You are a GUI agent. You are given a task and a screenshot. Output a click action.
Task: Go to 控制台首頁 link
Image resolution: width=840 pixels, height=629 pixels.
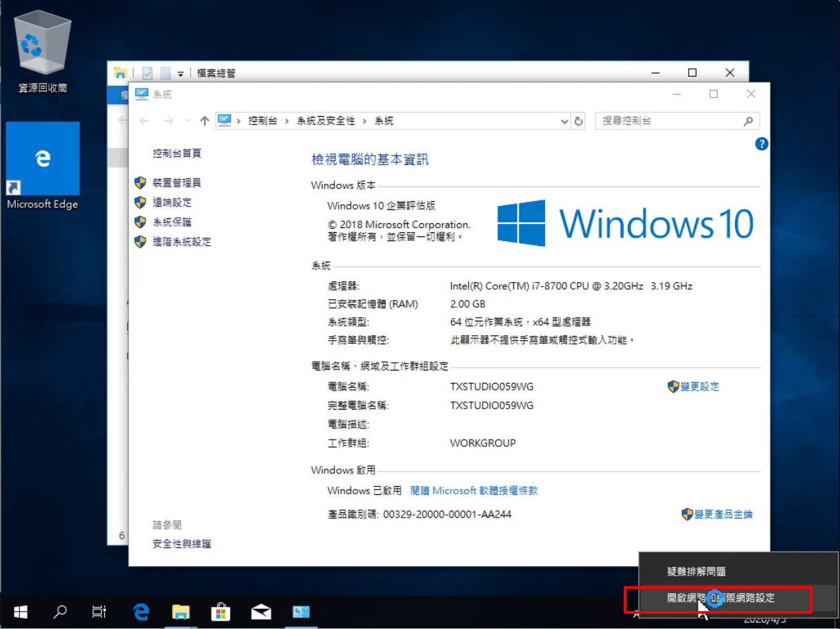coord(177,153)
